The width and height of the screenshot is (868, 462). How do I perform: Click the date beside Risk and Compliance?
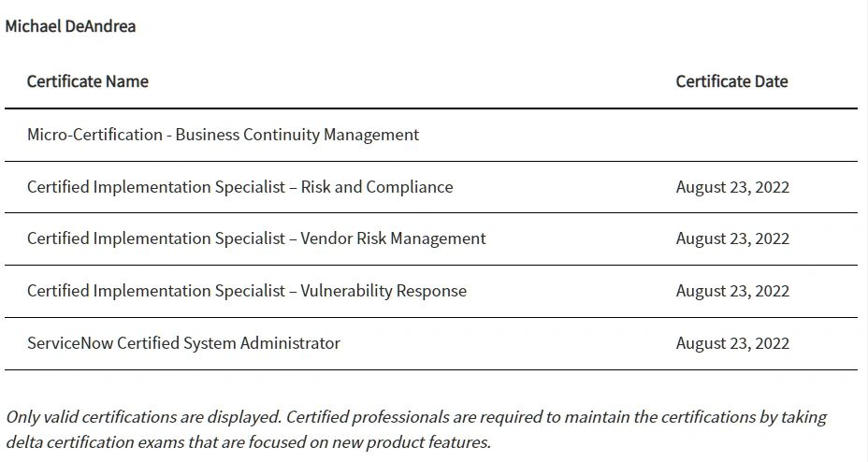732,187
